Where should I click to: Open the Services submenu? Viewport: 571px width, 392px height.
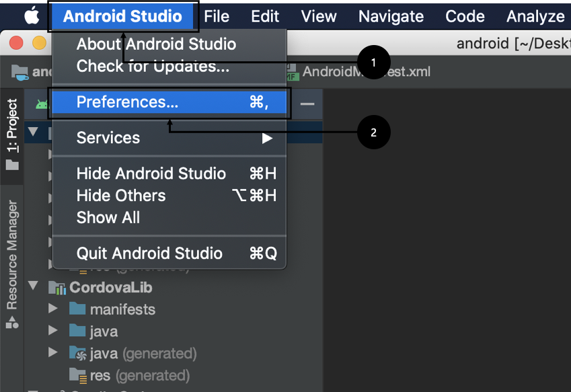169,138
